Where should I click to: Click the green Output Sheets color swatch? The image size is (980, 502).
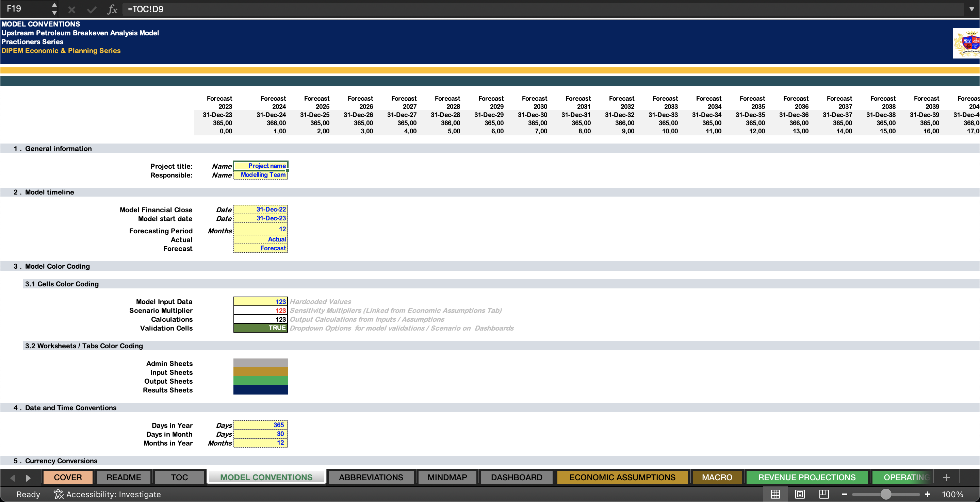tap(261, 381)
